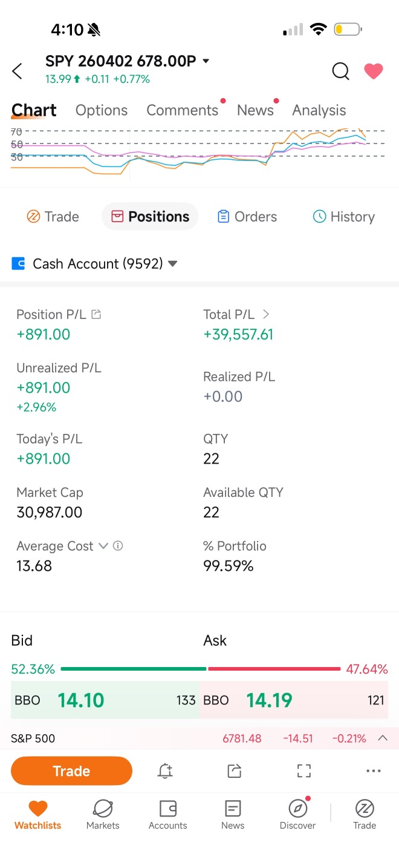This screenshot has width=399, height=868.
Task: Click the orange Trade button
Action: pos(71,771)
